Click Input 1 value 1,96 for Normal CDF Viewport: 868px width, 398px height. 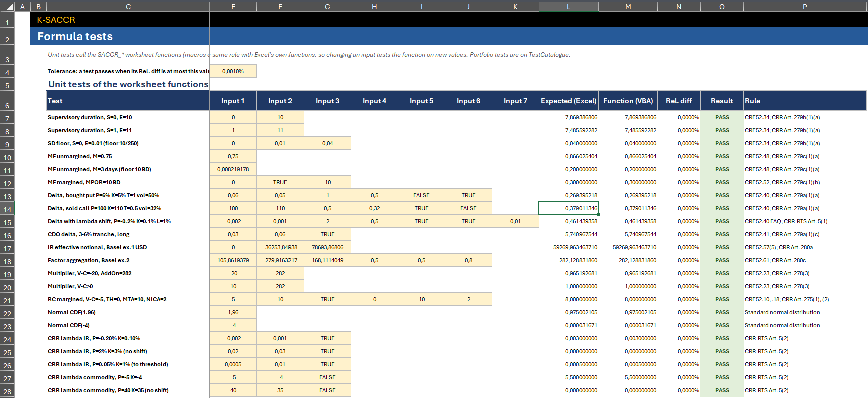[233, 312]
